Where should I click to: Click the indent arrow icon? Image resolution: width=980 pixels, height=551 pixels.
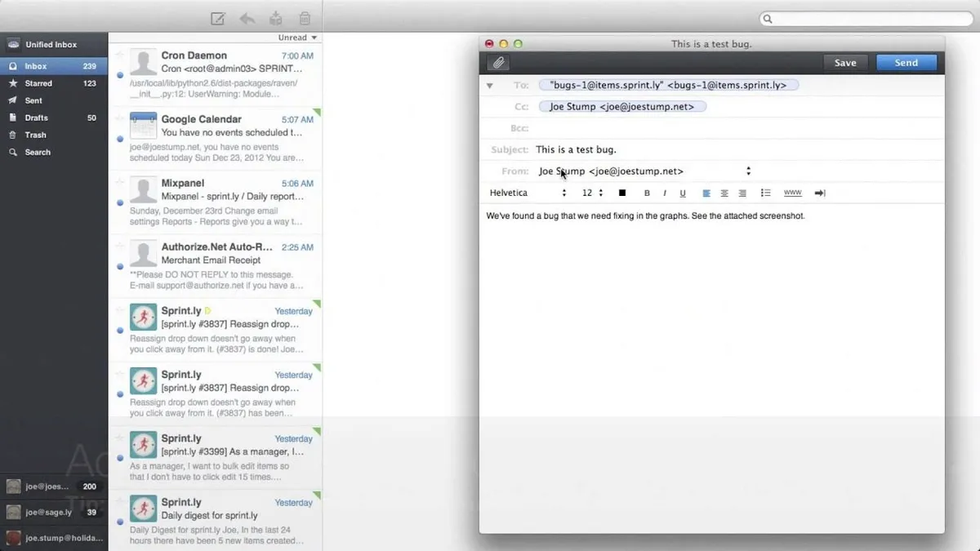820,193
